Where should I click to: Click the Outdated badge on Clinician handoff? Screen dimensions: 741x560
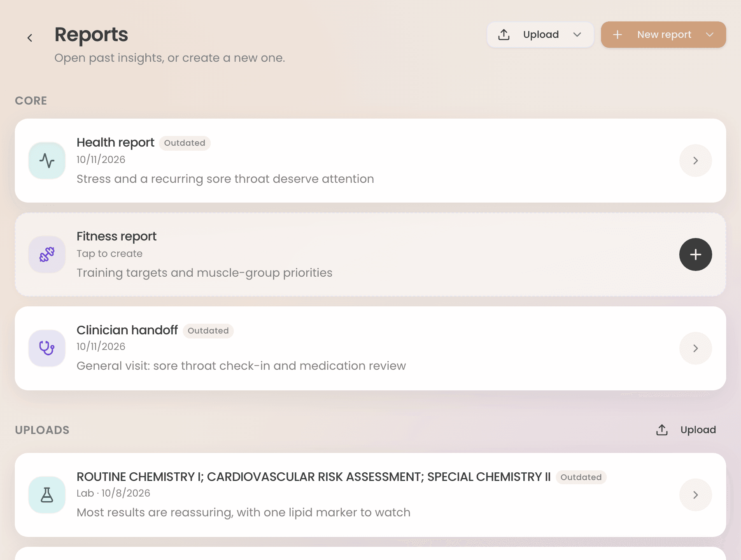pyautogui.click(x=208, y=331)
